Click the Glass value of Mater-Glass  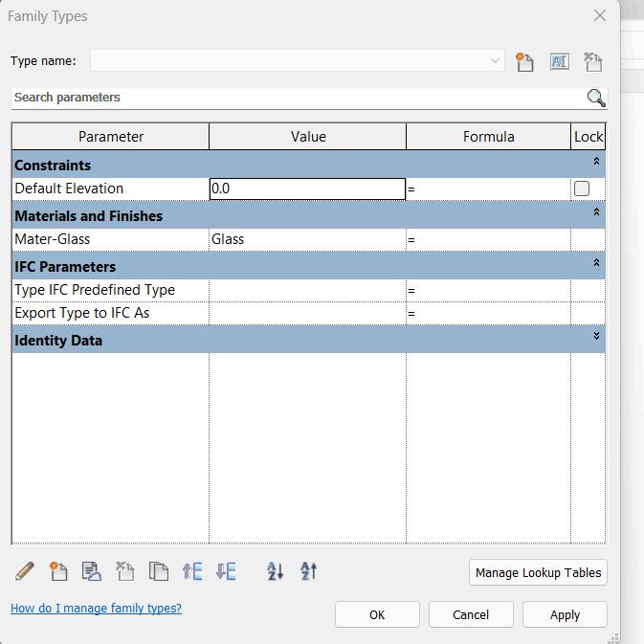click(x=307, y=239)
